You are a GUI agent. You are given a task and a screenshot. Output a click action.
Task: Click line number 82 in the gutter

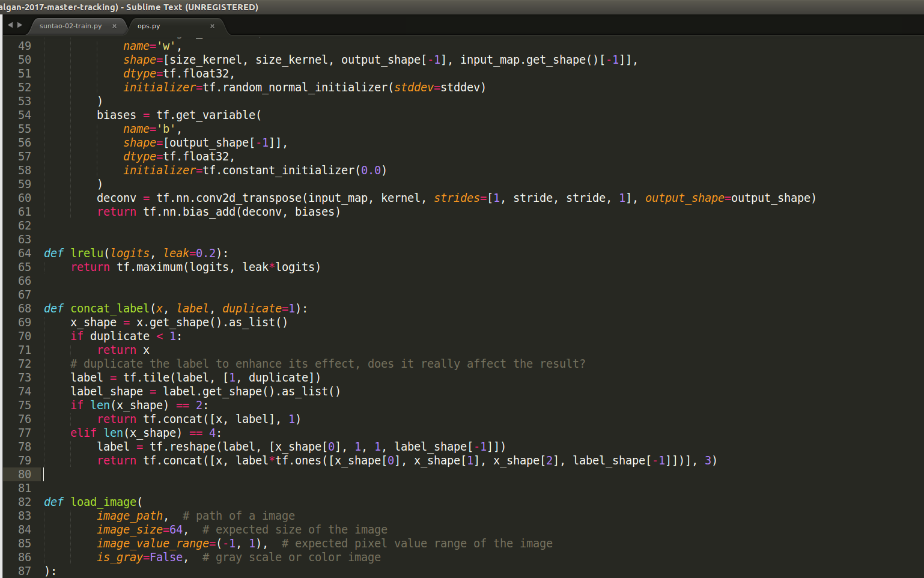tap(24, 502)
